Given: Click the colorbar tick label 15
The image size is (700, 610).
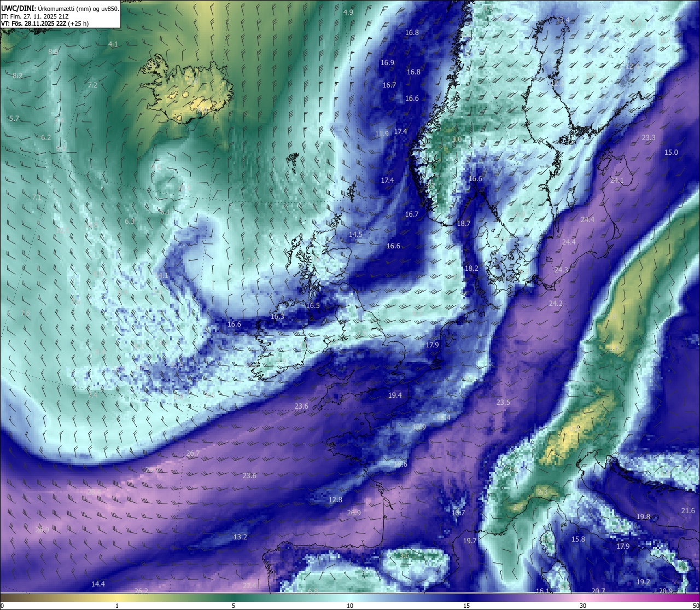Looking at the screenshot, I should pyautogui.click(x=466, y=606).
